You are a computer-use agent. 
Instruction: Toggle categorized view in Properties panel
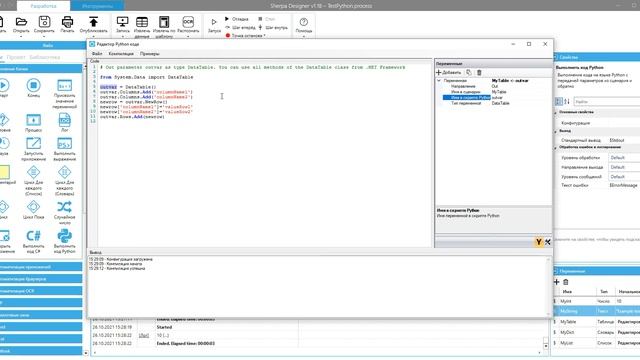coord(559,101)
